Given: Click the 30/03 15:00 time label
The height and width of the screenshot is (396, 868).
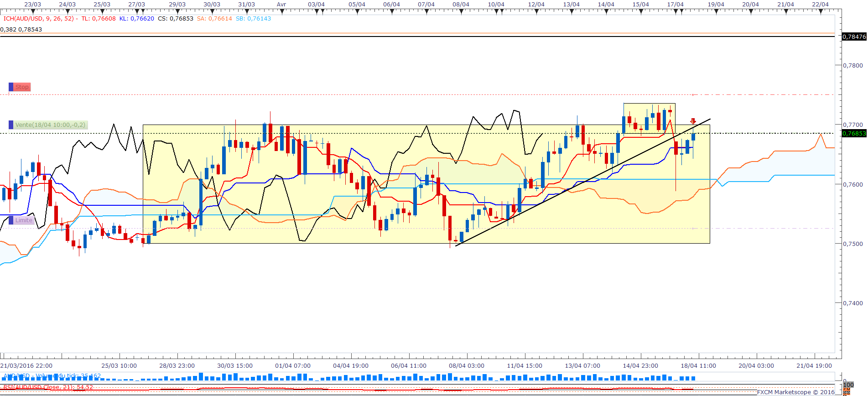Looking at the screenshot, I should 235,365.
